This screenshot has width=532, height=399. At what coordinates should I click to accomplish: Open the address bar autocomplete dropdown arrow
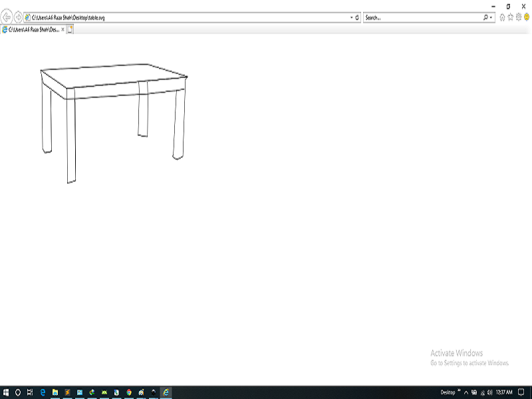click(x=352, y=17)
